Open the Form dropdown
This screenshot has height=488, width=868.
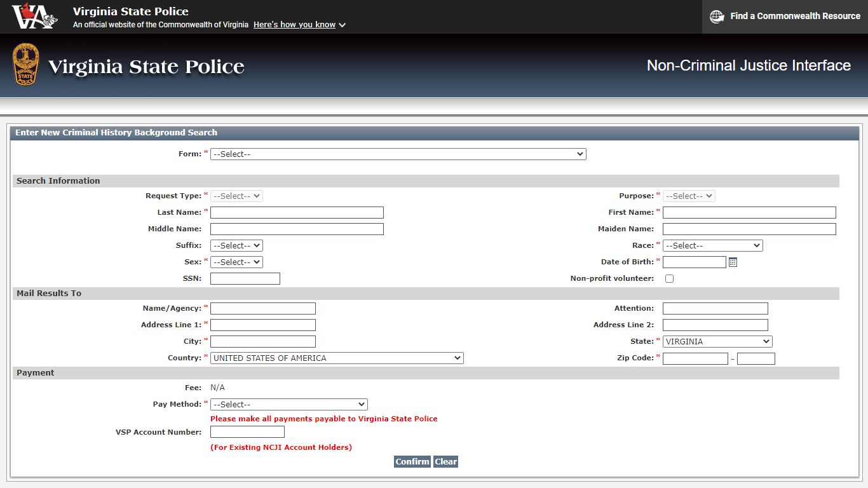click(x=398, y=154)
